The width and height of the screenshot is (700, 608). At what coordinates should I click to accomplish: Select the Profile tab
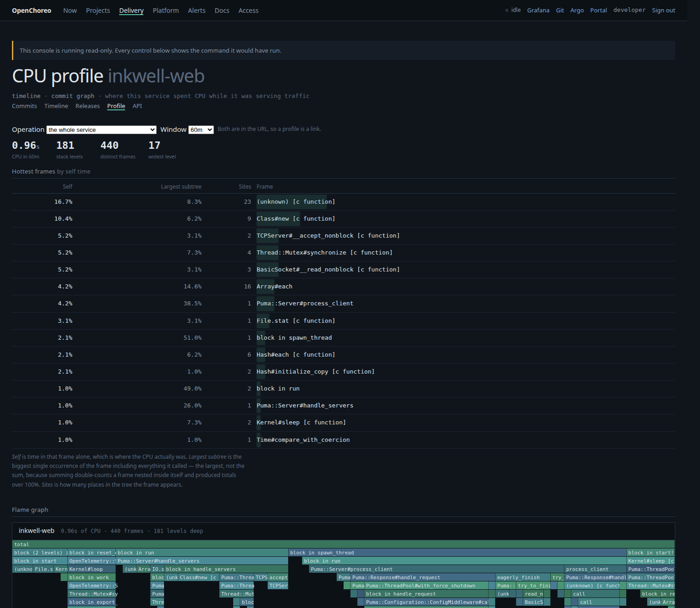116,106
